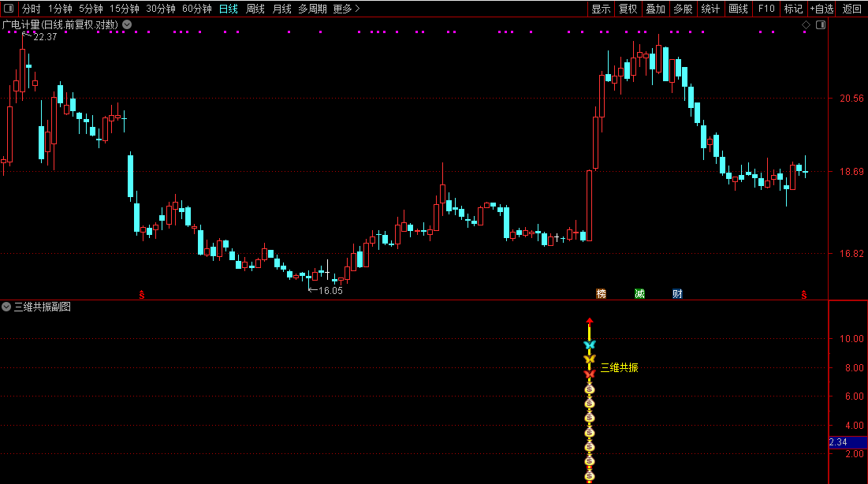The width and height of the screenshot is (868, 484).
Task: Click the cyan butterfly signal icon
Action: [590, 345]
